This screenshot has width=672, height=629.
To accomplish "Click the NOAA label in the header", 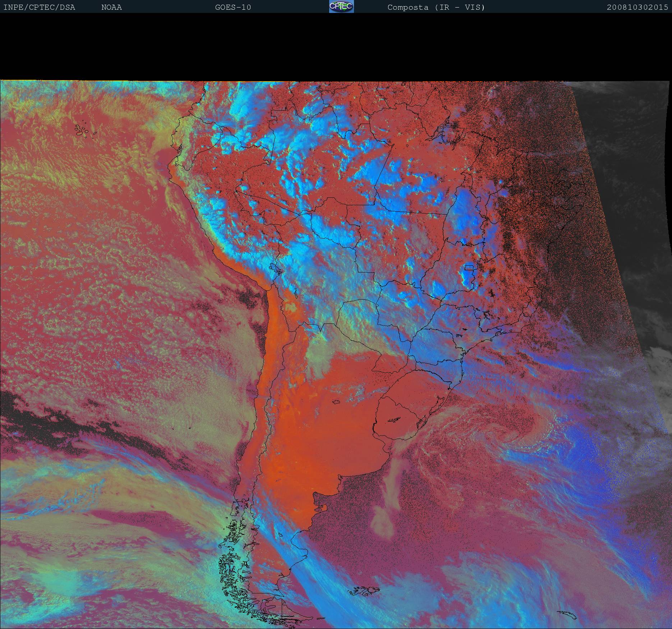I will pyautogui.click(x=111, y=7).
